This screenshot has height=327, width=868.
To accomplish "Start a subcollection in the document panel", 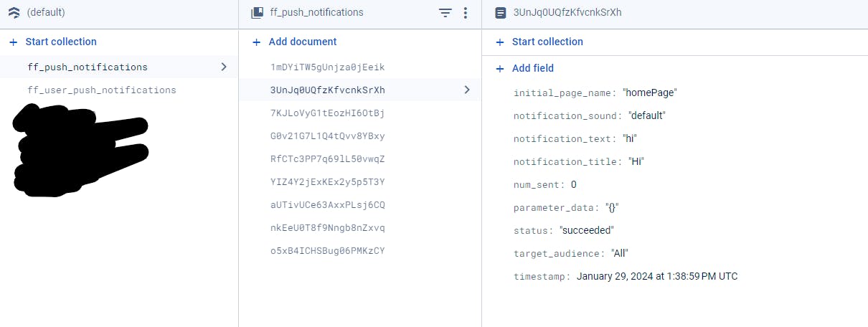I will click(x=547, y=42).
